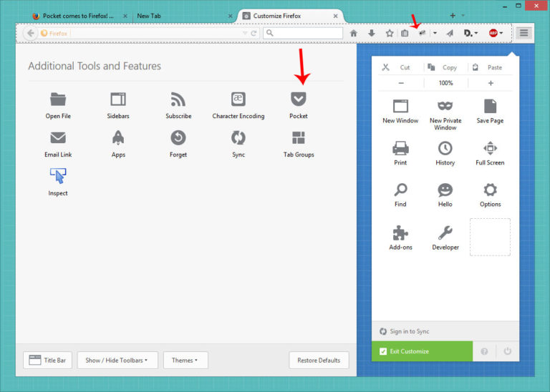Click the Find magnifier icon
The image size is (550, 392).
(400, 190)
